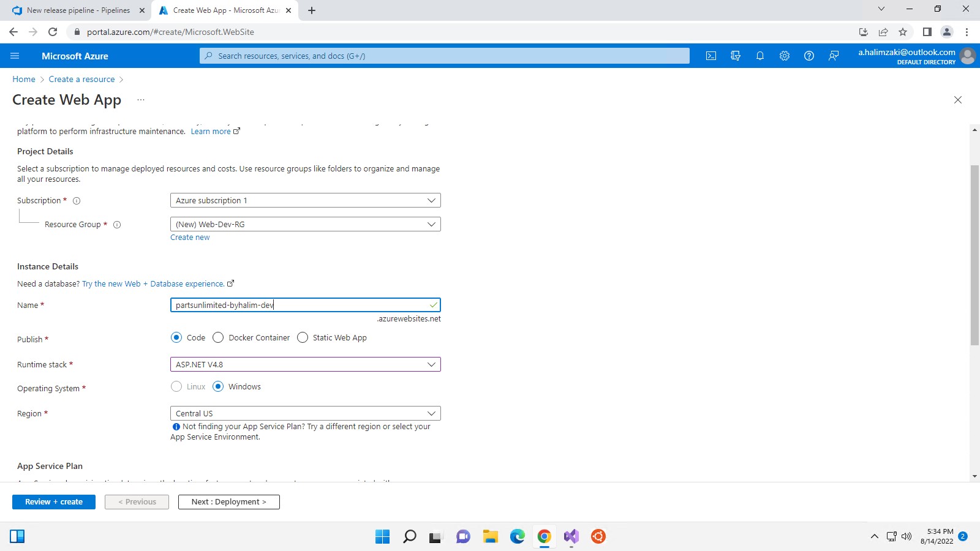
Task: Expand the Subscription dropdown
Action: 306,201
